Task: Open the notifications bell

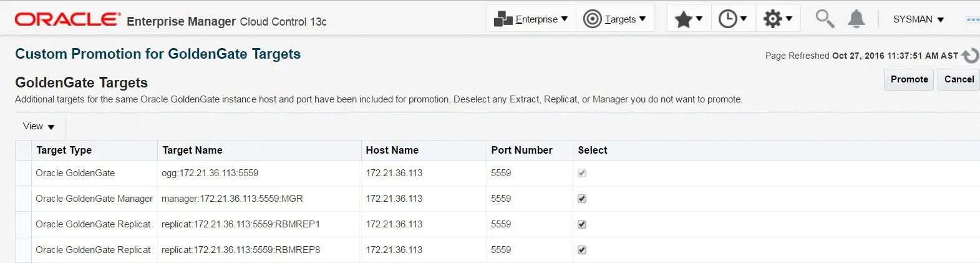Action: (x=856, y=19)
